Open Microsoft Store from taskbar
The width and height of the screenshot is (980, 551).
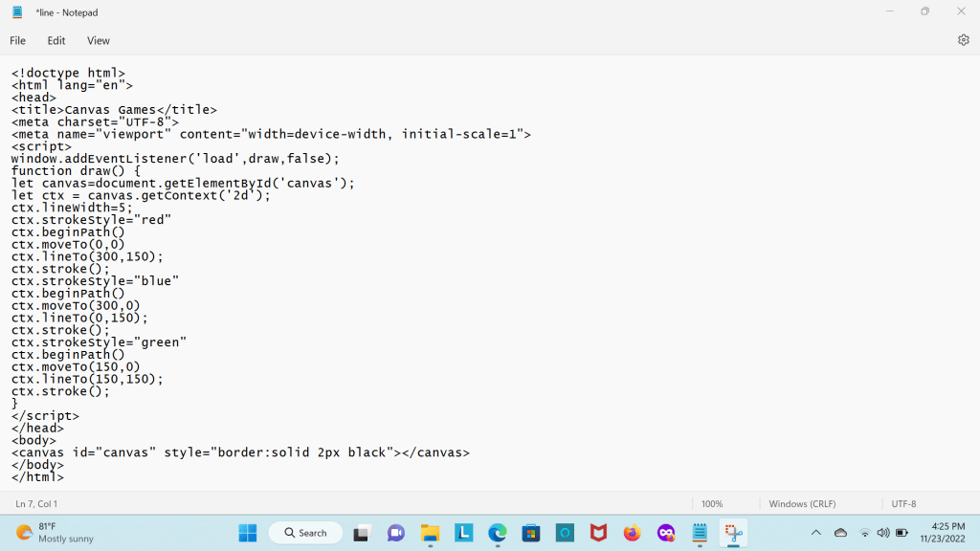pyautogui.click(x=531, y=533)
